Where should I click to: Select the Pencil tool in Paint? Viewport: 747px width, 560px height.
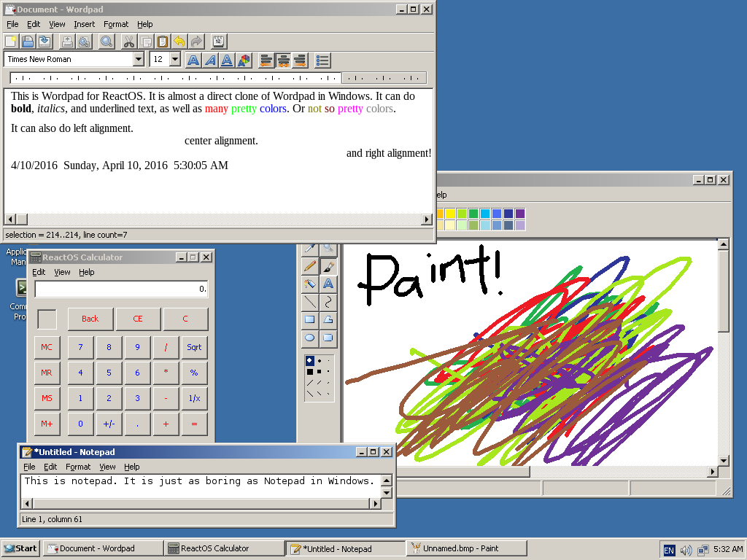(x=309, y=265)
